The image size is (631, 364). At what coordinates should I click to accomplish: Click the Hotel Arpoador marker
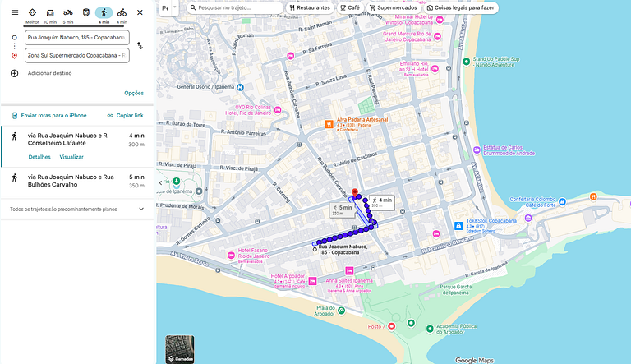[312, 281]
